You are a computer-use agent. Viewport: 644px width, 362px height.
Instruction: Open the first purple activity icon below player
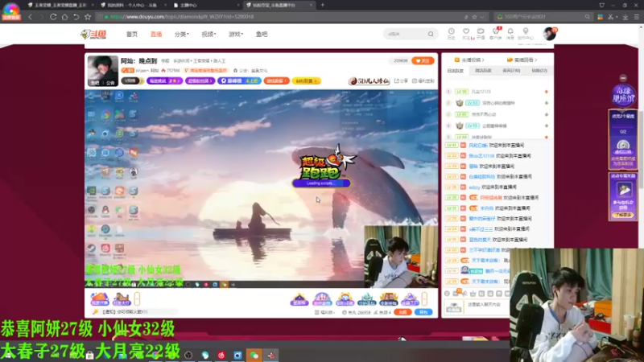[99, 298]
